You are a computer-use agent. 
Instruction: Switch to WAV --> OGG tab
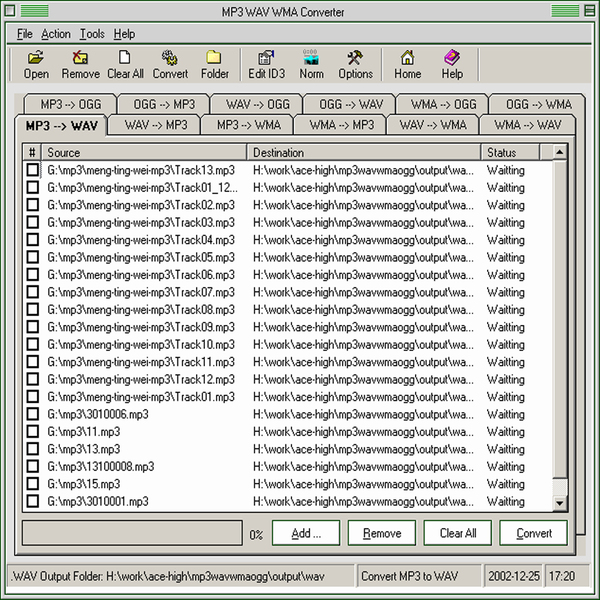tap(257, 104)
